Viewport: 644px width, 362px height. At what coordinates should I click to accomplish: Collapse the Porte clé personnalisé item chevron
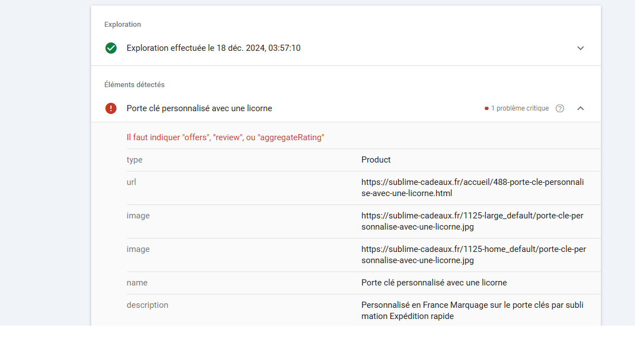click(580, 108)
